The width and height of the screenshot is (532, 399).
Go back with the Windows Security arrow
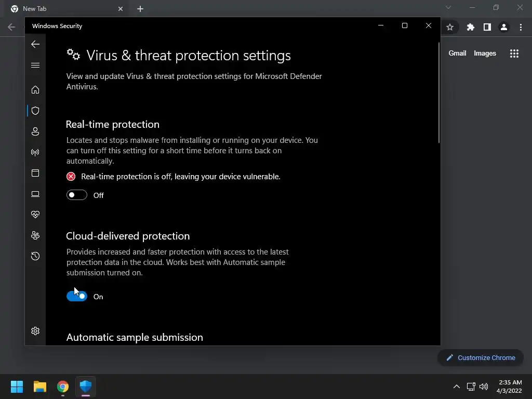pyautogui.click(x=35, y=44)
